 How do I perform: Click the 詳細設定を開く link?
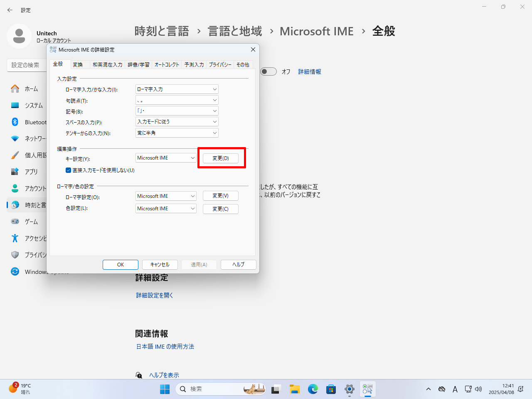(155, 295)
